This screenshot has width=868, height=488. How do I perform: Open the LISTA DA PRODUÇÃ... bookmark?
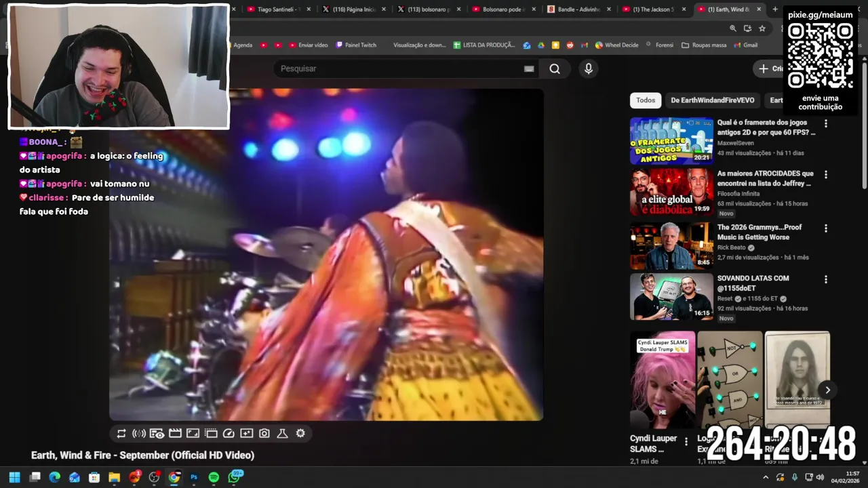(x=484, y=45)
